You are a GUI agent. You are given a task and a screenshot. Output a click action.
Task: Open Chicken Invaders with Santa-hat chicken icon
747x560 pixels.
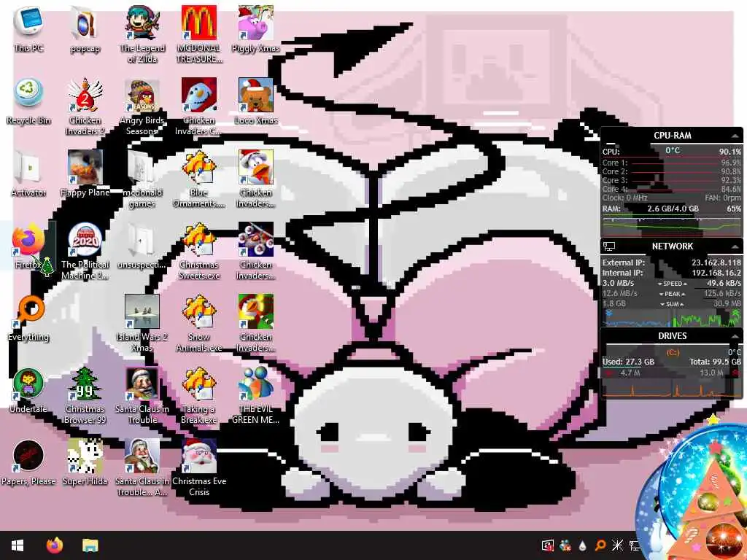point(256,179)
